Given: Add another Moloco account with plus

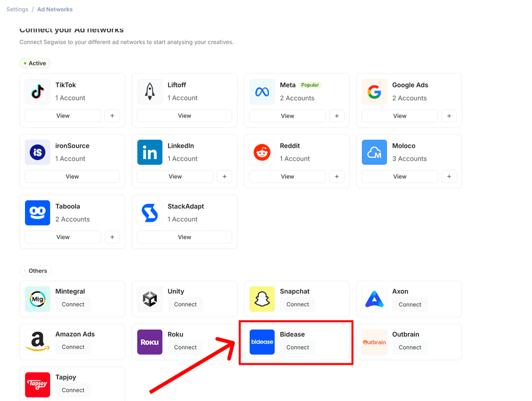Looking at the screenshot, I should point(449,177).
